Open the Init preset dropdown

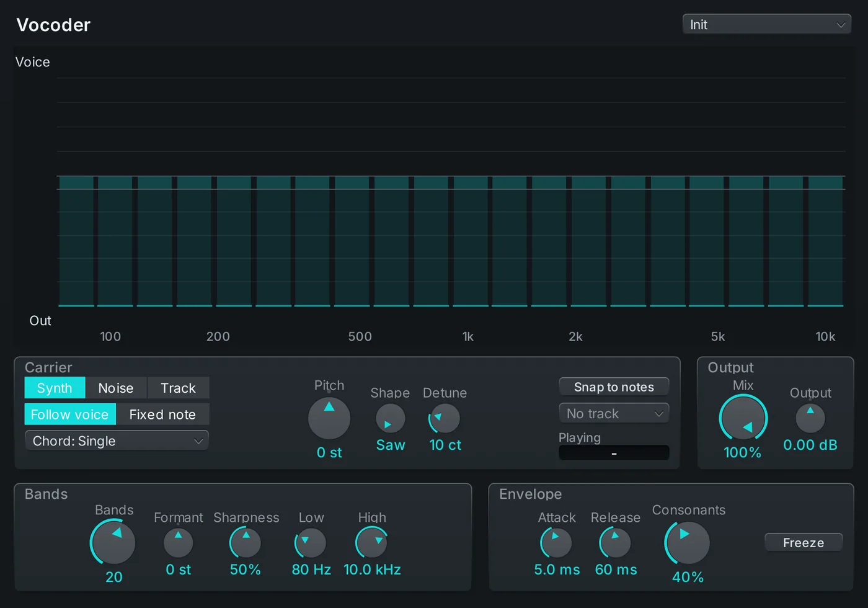point(767,24)
